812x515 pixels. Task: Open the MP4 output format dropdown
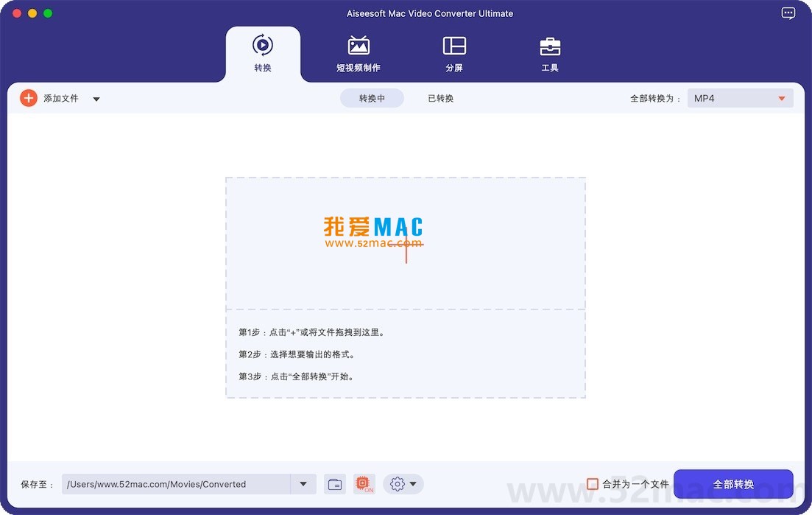tap(740, 98)
